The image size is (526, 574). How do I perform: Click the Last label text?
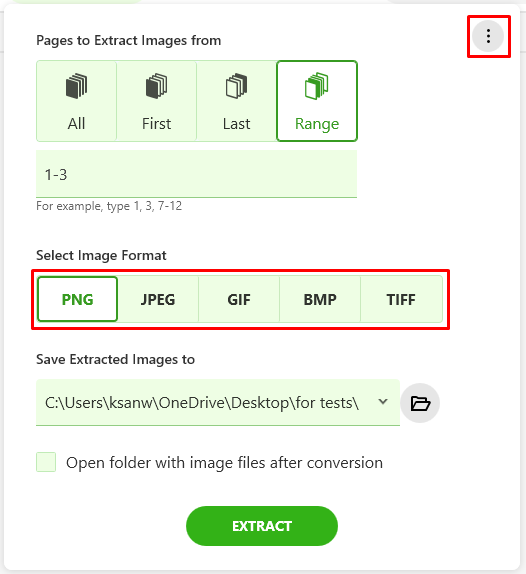236,124
